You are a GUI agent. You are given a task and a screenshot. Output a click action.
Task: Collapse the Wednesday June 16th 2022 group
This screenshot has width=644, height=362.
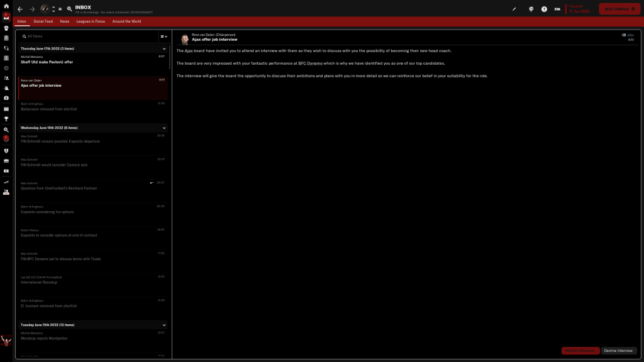pyautogui.click(x=164, y=128)
